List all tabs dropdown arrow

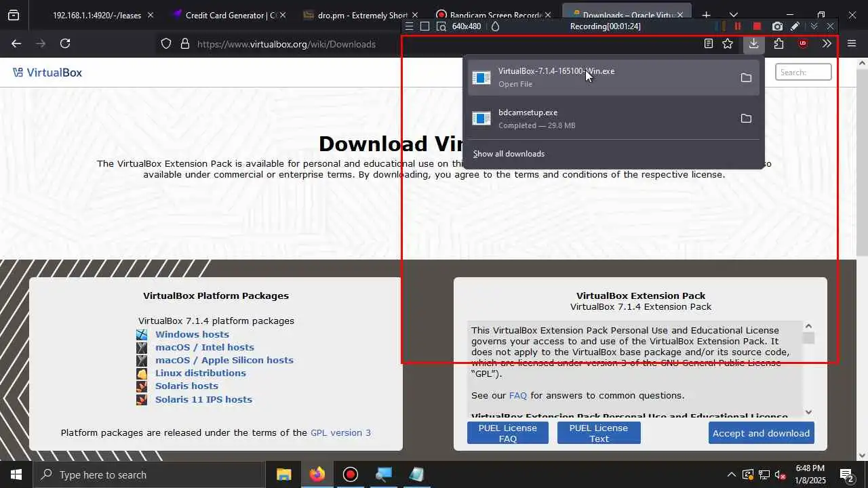(734, 15)
